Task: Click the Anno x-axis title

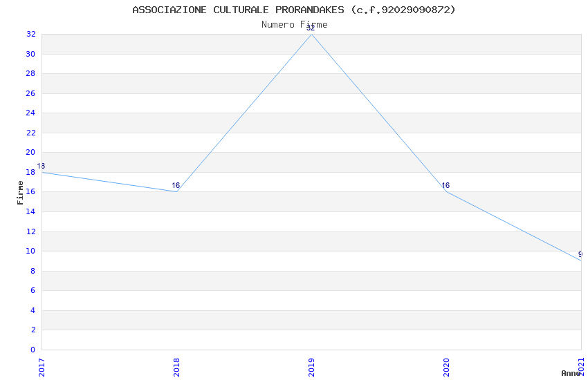Action: [571, 373]
